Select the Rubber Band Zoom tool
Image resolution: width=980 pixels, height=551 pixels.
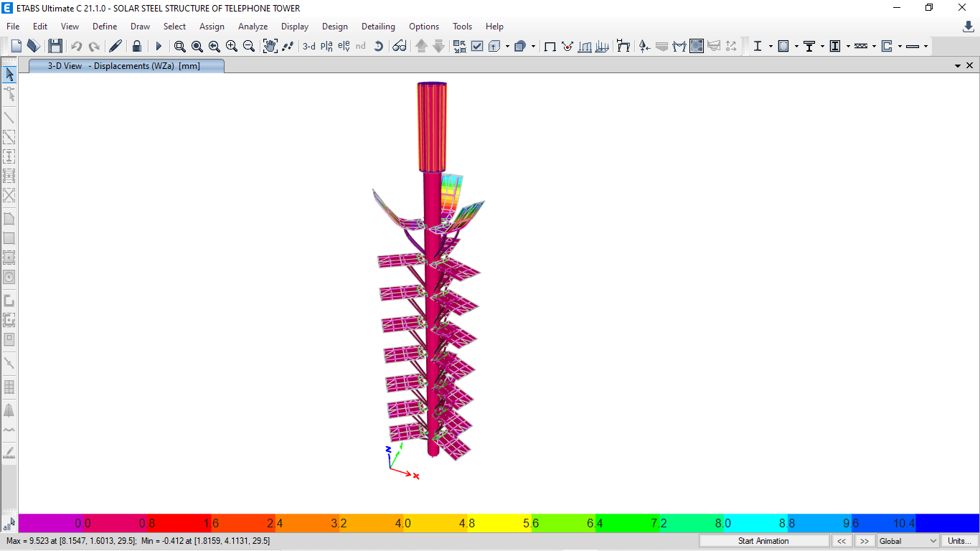[180, 45]
